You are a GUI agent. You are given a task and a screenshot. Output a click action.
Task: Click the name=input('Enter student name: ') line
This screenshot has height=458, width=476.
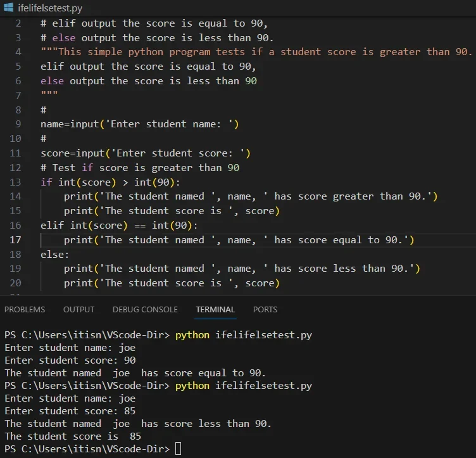[140, 124]
